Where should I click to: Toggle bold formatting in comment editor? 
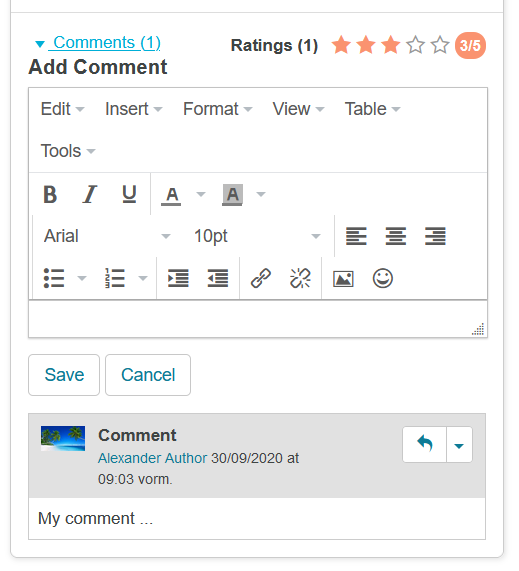(x=50, y=194)
